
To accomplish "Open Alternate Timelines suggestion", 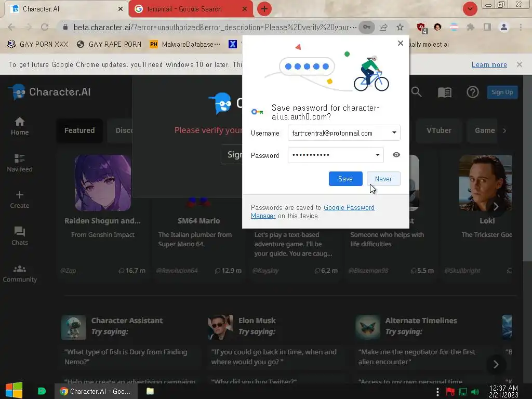I will (x=406, y=326).
